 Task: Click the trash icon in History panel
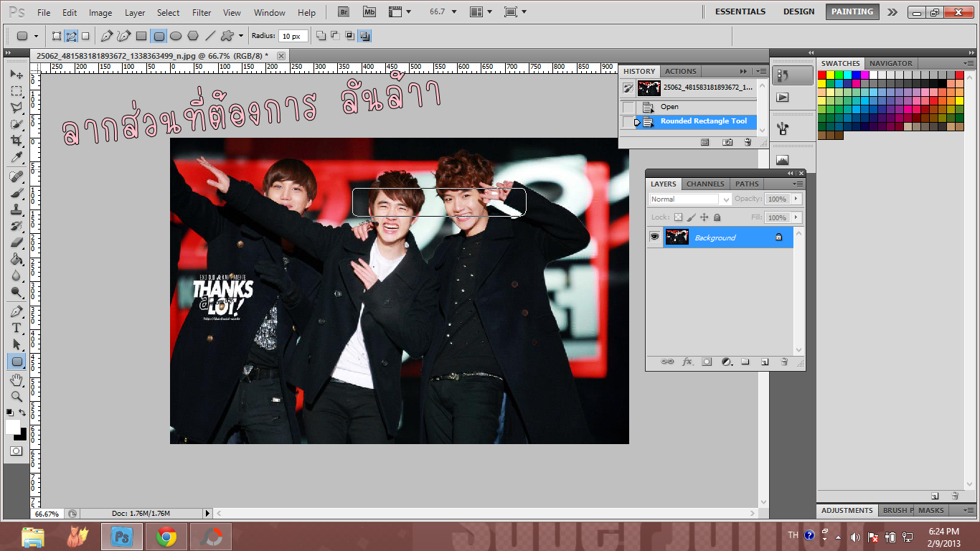747,143
